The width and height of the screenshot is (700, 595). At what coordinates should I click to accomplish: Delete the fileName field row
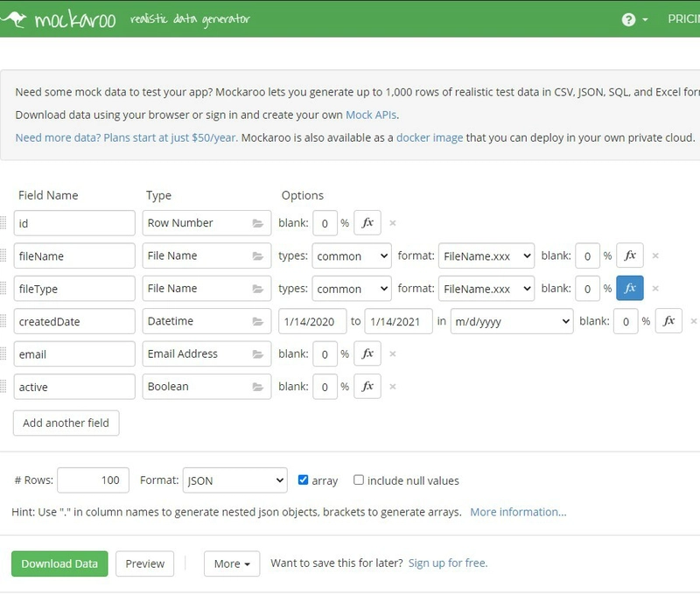click(x=655, y=256)
